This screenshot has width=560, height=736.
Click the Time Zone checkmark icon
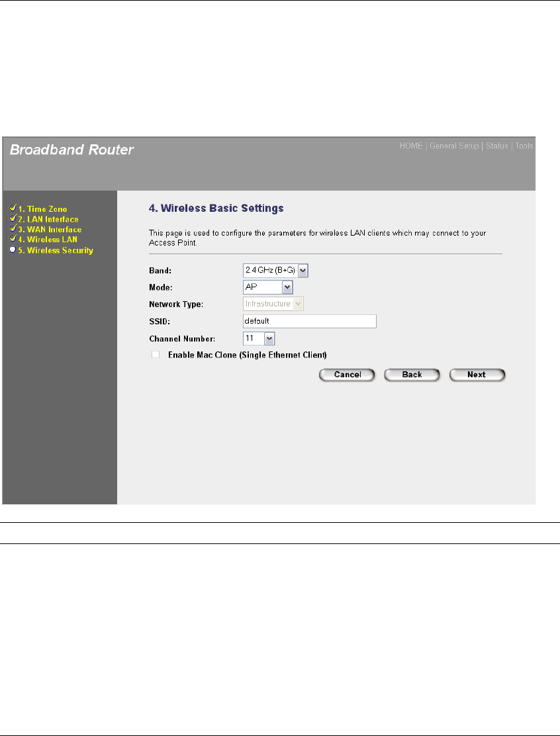[x=13, y=208]
